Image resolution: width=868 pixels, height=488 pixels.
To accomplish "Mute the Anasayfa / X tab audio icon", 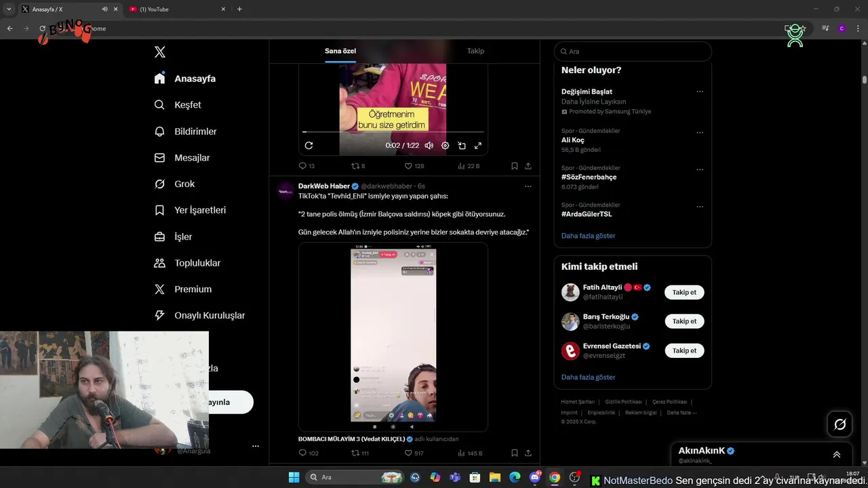I will click(x=104, y=9).
